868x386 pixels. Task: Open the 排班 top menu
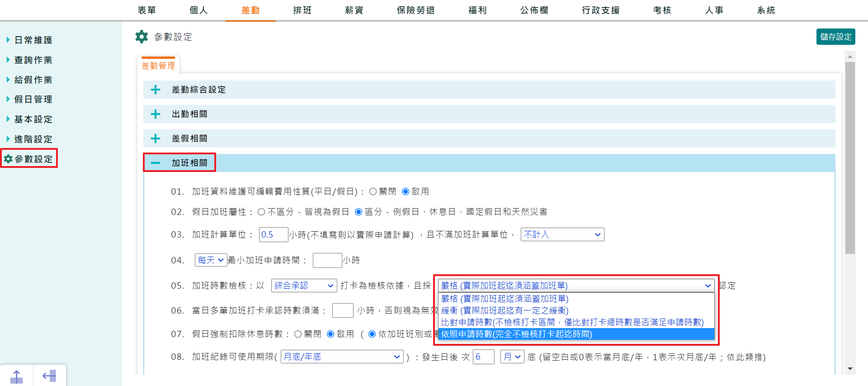click(302, 10)
